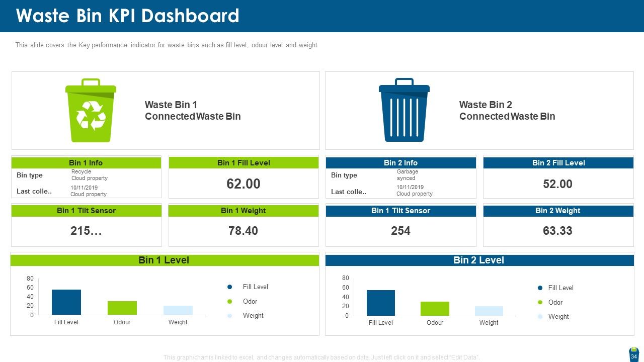Click the blue garbage bin icon
The height and width of the screenshot is (362, 644).
tap(404, 110)
